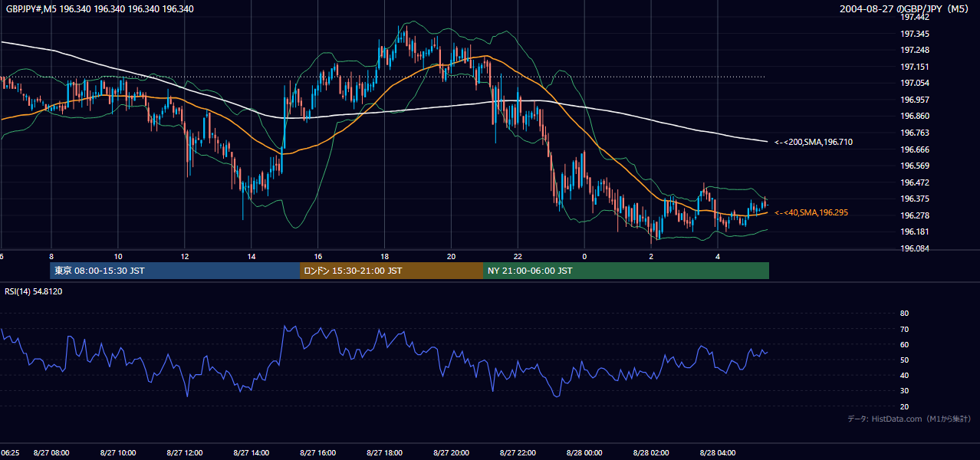
Task: Click hour tick 12 under the price chart
Action: [185, 256]
